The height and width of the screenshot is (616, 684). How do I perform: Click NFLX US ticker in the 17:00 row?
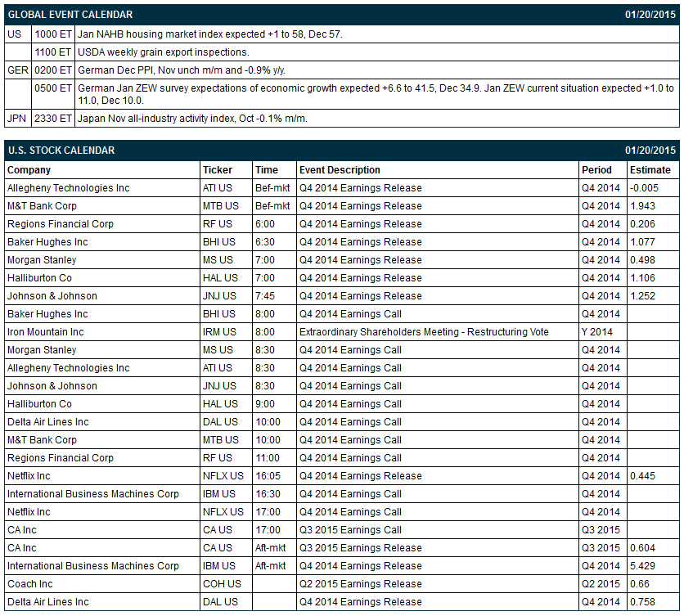pos(223,512)
